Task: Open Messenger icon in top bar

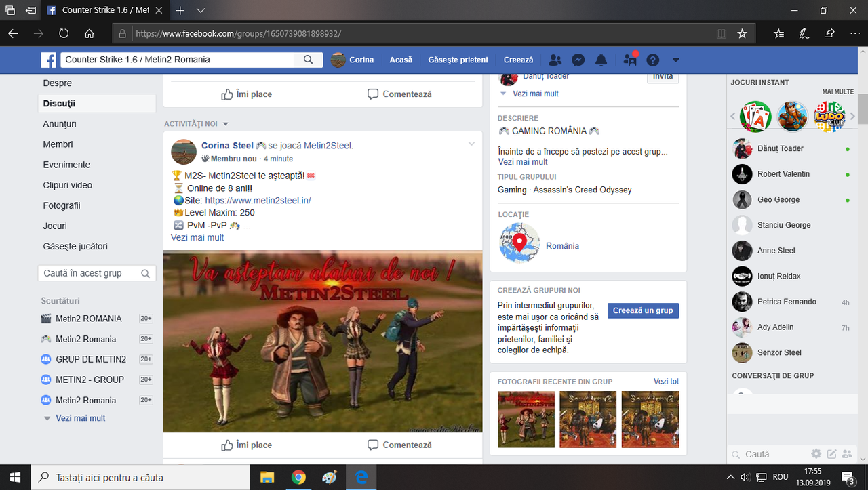Action: pos(578,60)
